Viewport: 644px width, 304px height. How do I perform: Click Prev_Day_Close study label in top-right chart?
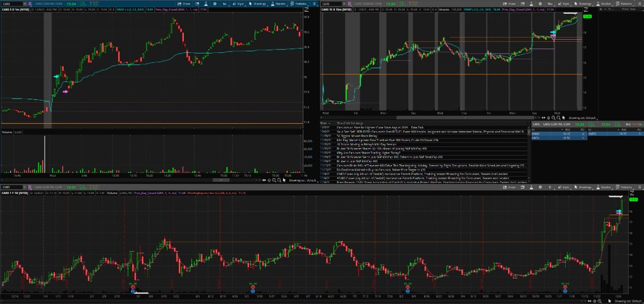coord(507,10)
